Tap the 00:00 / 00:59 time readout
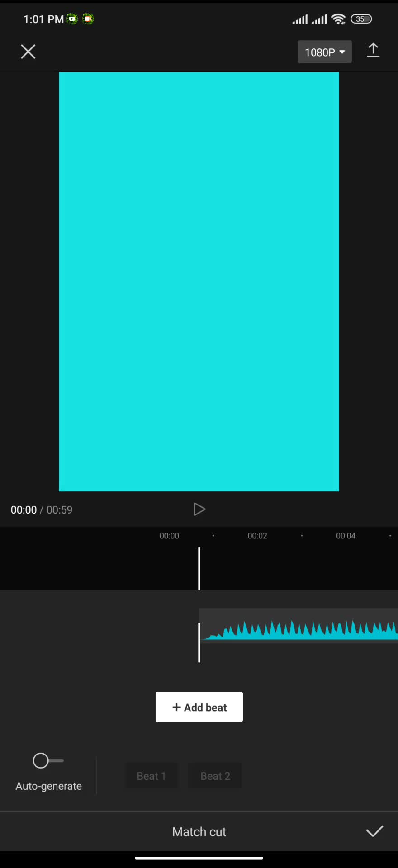 coord(42,510)
